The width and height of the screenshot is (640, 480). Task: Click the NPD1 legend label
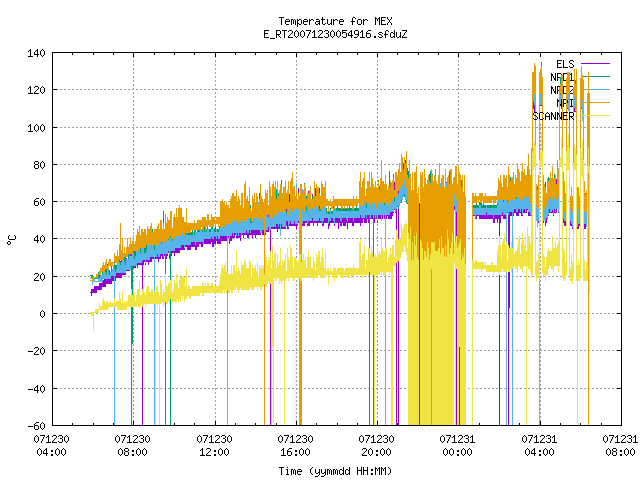coord(562,77)
